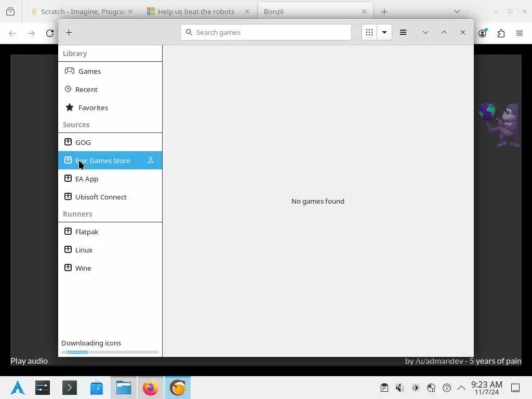Click the add games plus button in Lutris
This screenshot has width=532, height=399.
[69, 33]
